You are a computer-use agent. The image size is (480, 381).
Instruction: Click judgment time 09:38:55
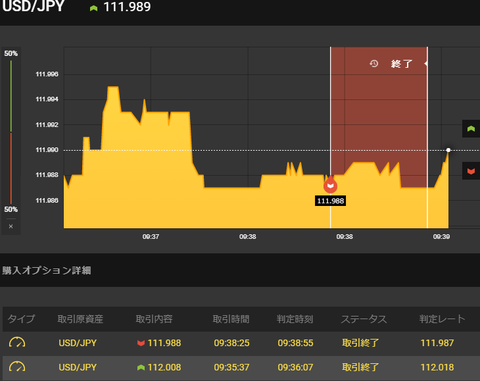[296, 343]
